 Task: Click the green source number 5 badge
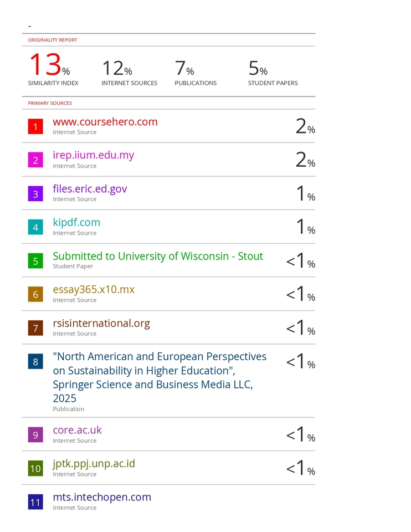coord(35,261)
